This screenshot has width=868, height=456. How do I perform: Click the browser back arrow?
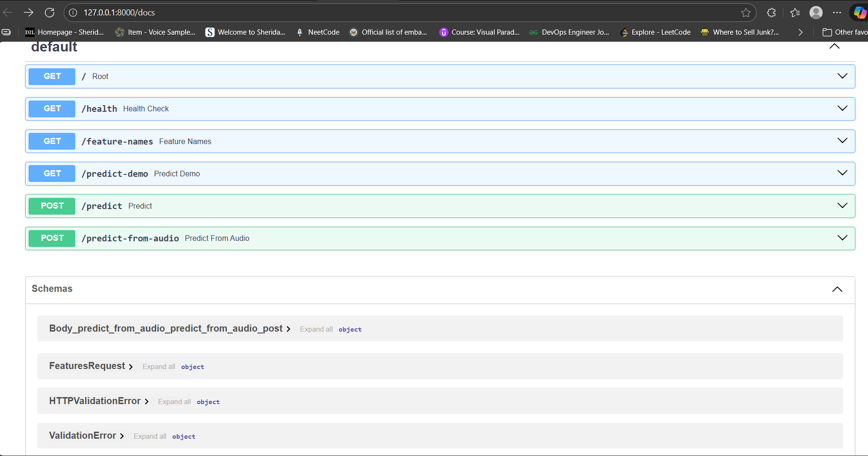point(7,13)
